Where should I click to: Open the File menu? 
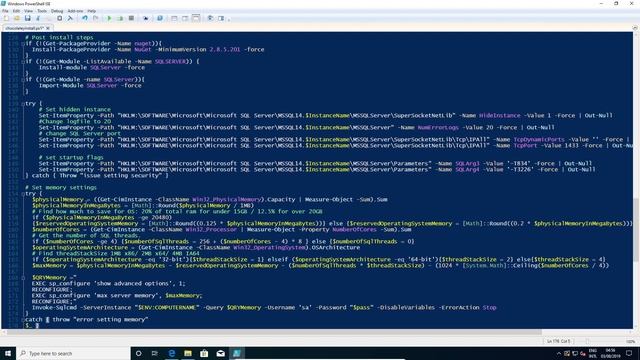click(x=5, y=11)
